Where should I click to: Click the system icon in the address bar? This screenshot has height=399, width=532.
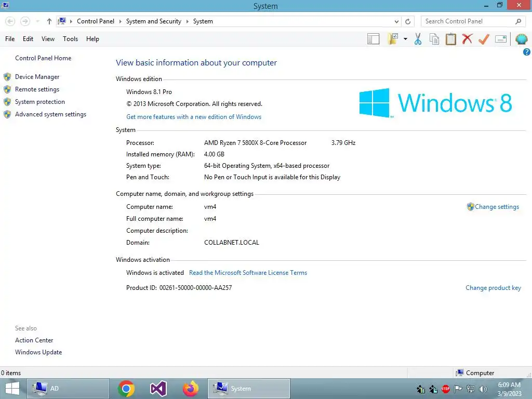point(62,21)
